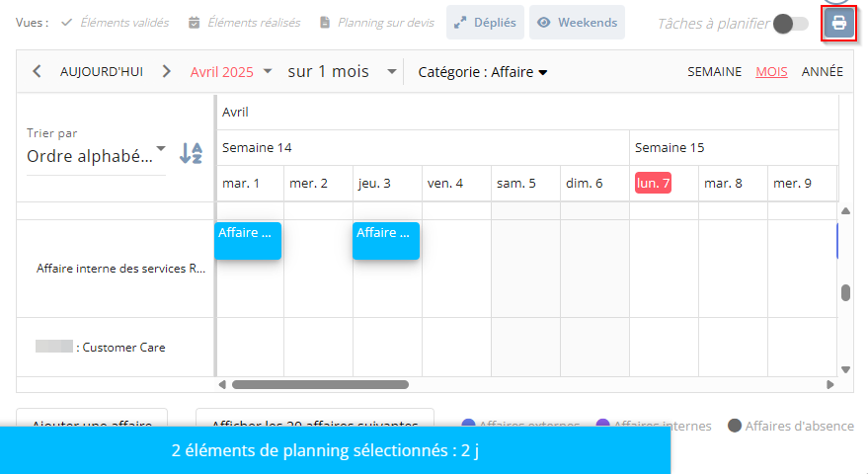The image size is (868, 474).
Task: Click the alphabetical sort order icon
Action: [x=191, y=153]
